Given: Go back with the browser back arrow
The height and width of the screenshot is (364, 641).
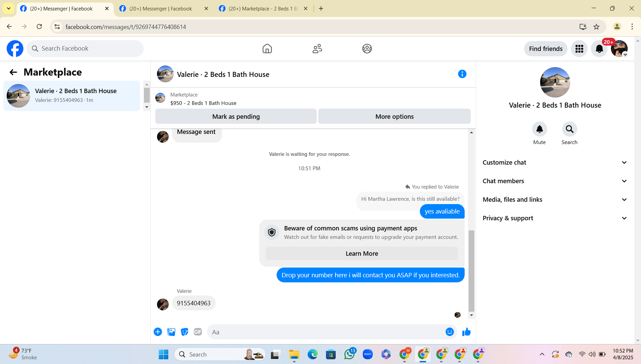Looking at the screenshot, I should (9, 27).
